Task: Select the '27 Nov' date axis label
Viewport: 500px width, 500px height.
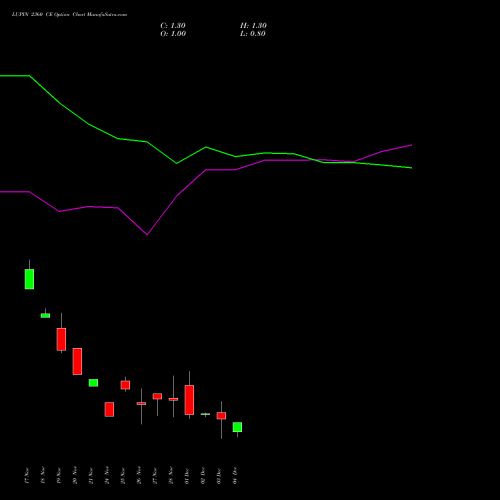Action: 155,475
